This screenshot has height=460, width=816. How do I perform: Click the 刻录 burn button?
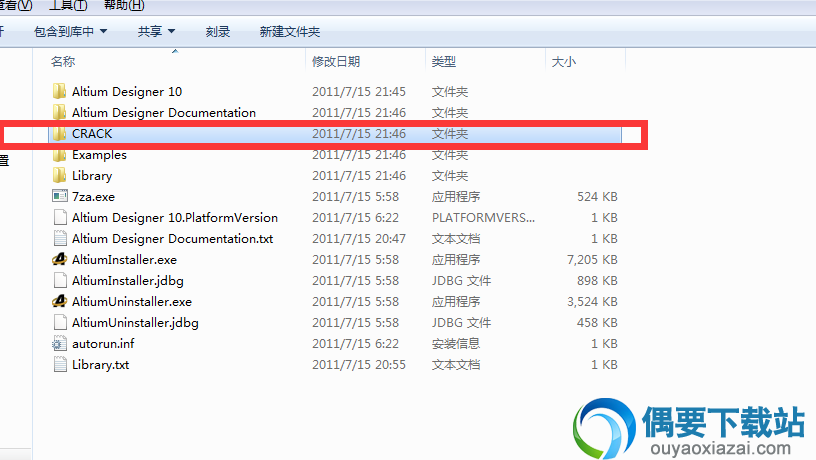tap(218, 32)
